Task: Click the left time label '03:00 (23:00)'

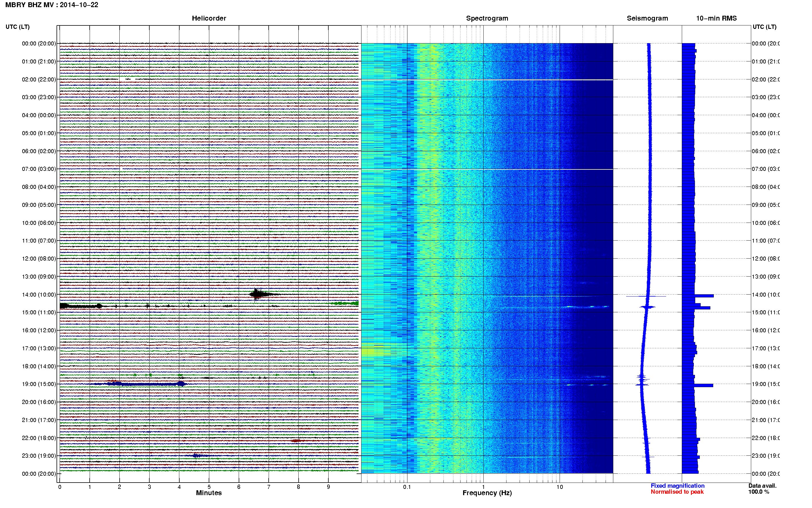Action: point(39,97)
